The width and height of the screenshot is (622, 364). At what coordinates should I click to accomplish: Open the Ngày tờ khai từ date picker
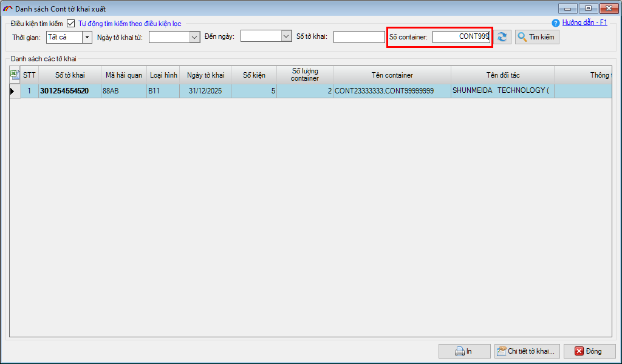coord(194,37)
